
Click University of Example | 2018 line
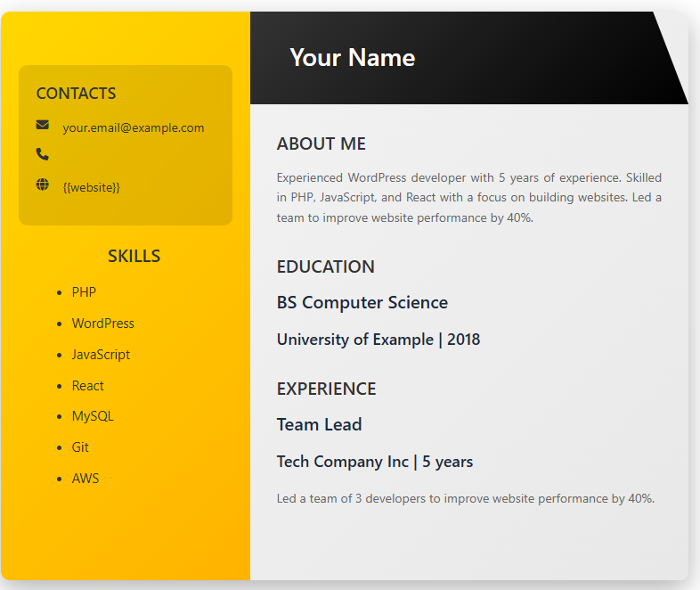click(x=378, y=340)
